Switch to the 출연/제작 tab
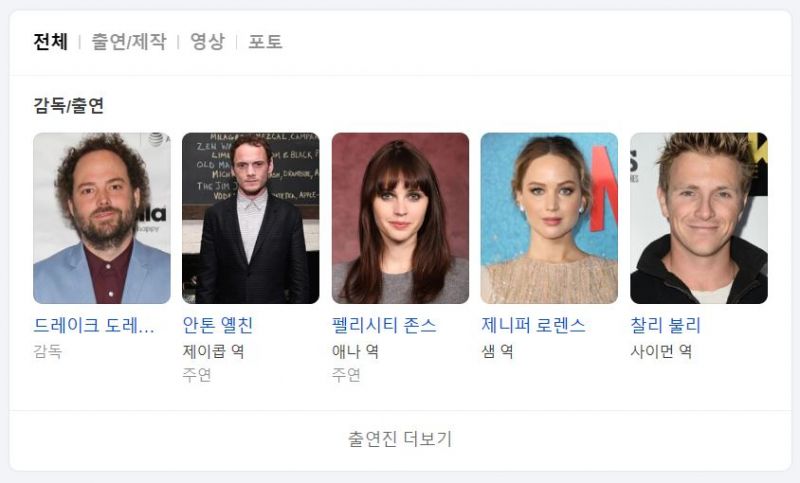The height and width of the screenshot is (483, 800). click(x=129, y=42)
